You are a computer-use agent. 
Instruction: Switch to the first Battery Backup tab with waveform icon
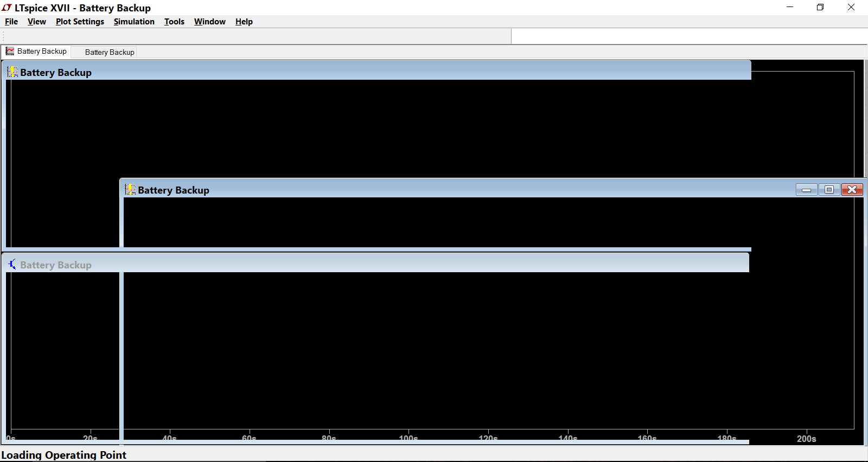pyautogui.click(x=36, y=52)
